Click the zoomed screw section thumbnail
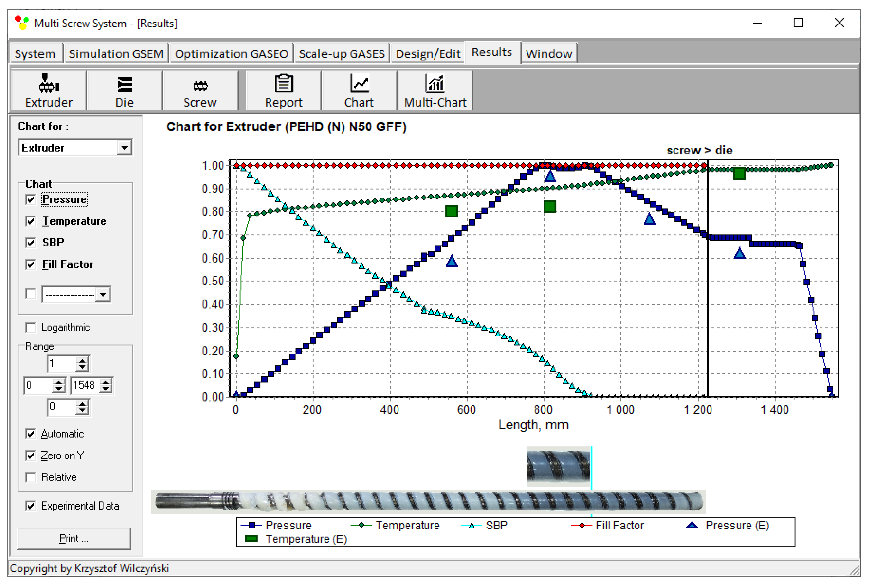Image resolution: width=870 pixels, height=588 pixels. pyautogui.click(x=558, y=466)
